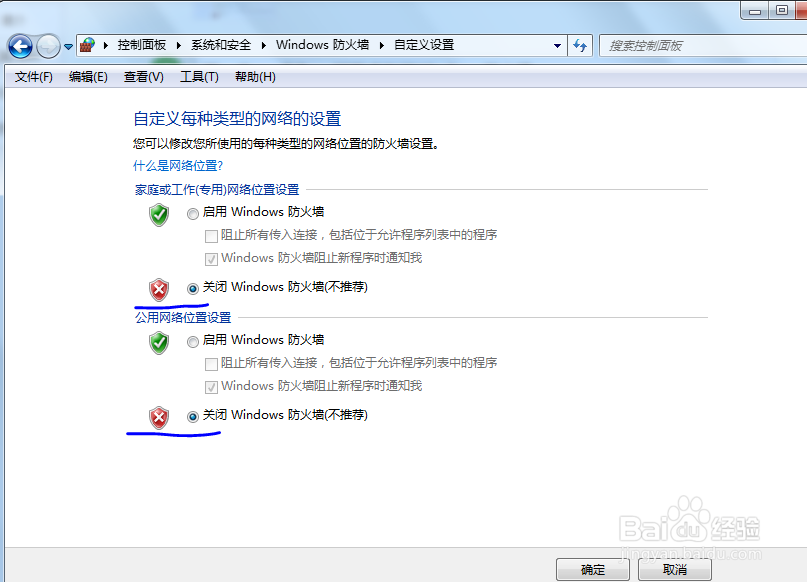Open the 工具(T) menu
The width and height of the screenshot is (807, 582).
click(199, 77)
